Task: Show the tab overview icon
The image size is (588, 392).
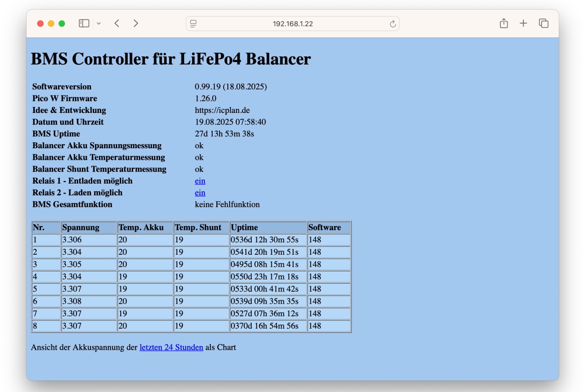Action: click(543, 23)
